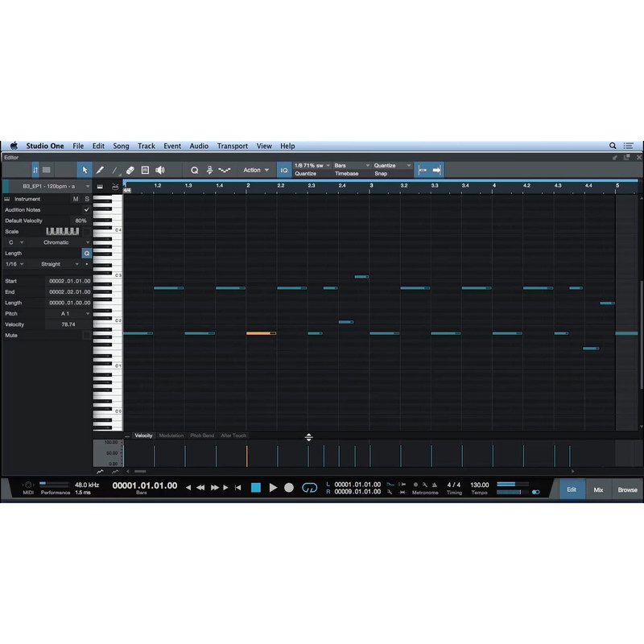Enable the transport Loop button
The image size is (644, 644).
[309, 488]
